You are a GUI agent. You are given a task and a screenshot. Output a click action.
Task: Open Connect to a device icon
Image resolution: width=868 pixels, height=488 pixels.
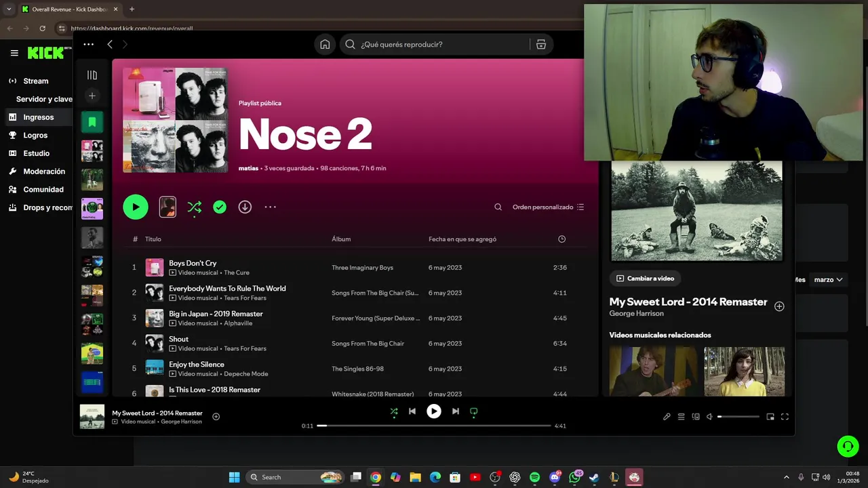point(696,417)
